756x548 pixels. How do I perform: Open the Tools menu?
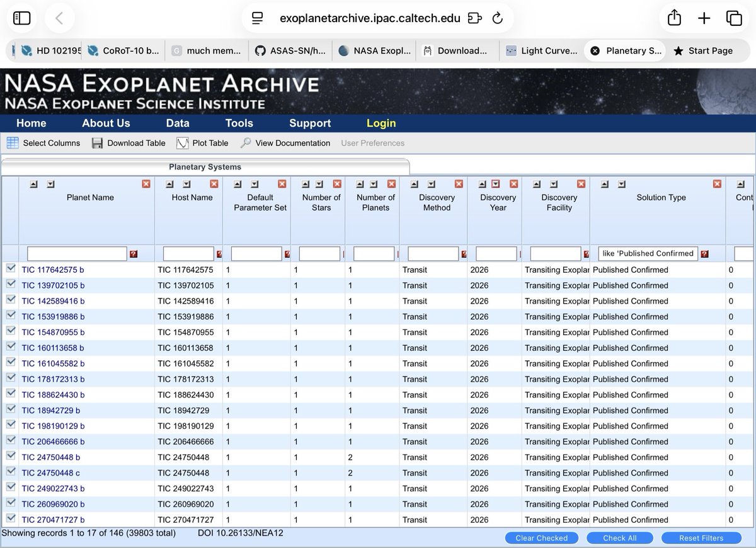pyautogui.click(x=239, y=123)
